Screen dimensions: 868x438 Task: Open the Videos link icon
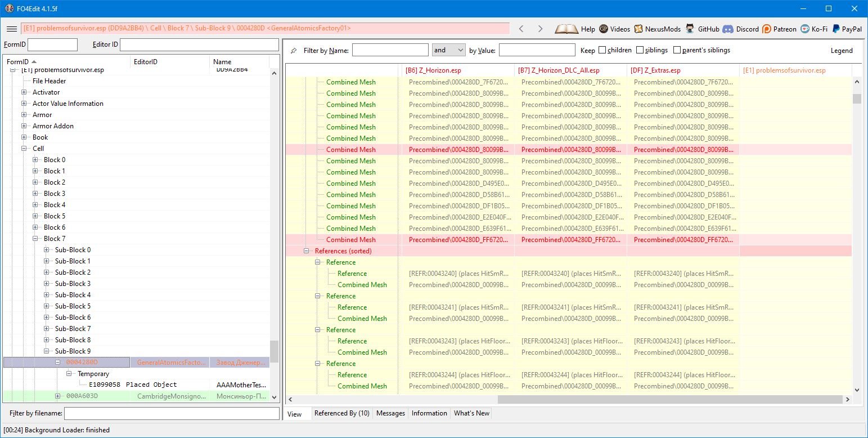604,29
